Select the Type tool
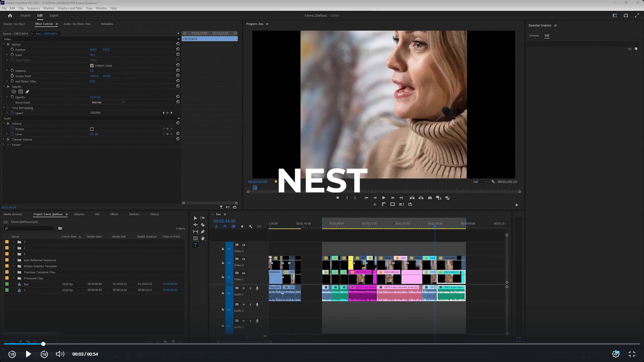The width and height of the screenshot is (644, 362). pyautogui.click(x=196, y=245)
